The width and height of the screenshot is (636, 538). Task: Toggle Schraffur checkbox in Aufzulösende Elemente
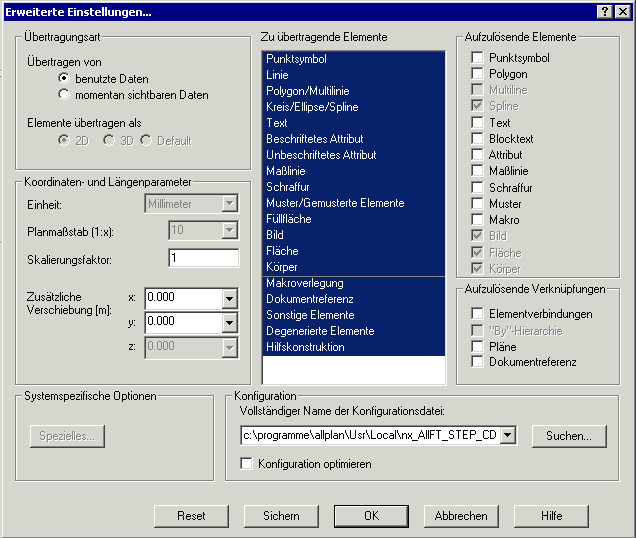click(477, 187)
